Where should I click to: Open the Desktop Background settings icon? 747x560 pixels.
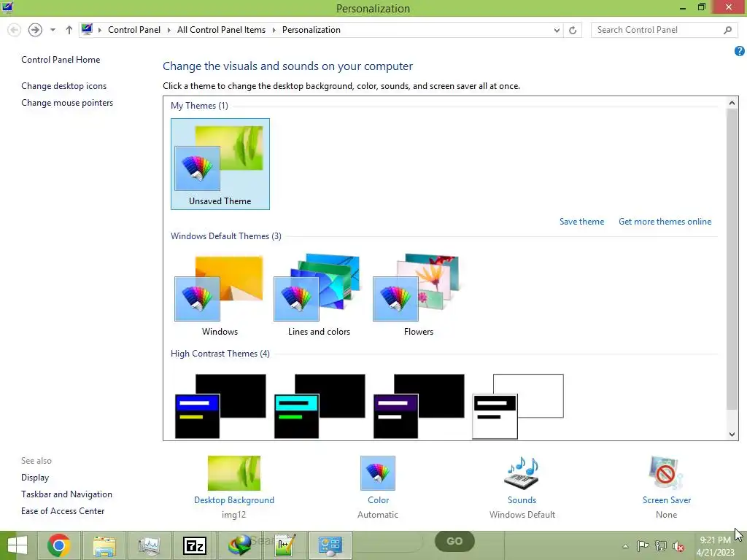[x=234, y=472]
